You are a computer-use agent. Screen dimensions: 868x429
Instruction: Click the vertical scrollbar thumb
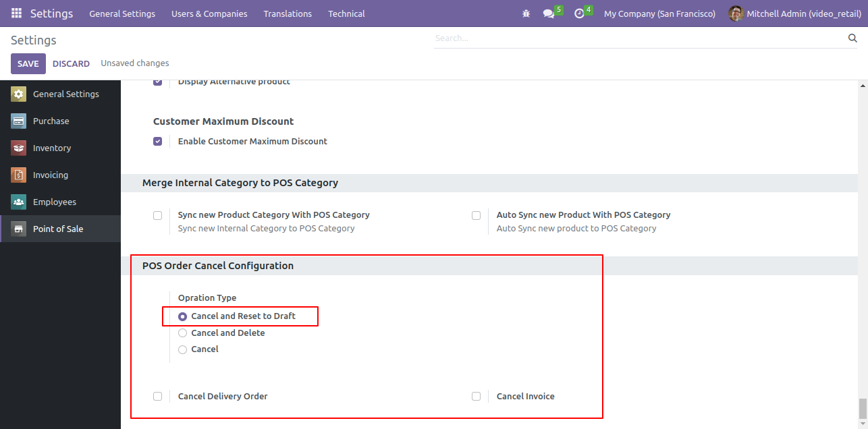click(x=862, y=409)
